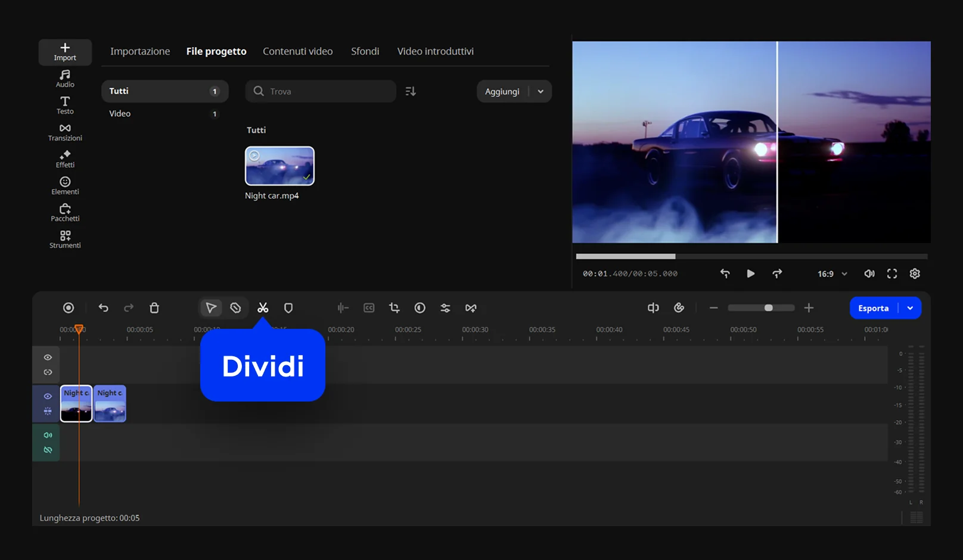Open the 16:9 aspect ratio dropdown
The image size is (963, 560).
[832, 274]
